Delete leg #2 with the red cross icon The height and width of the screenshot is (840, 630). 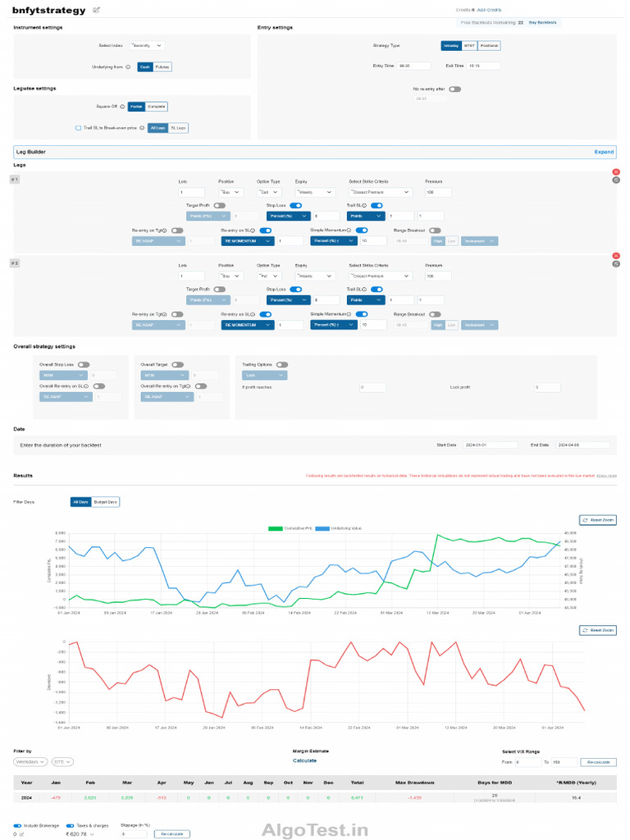pyautogui.click(x=616, y=256)
